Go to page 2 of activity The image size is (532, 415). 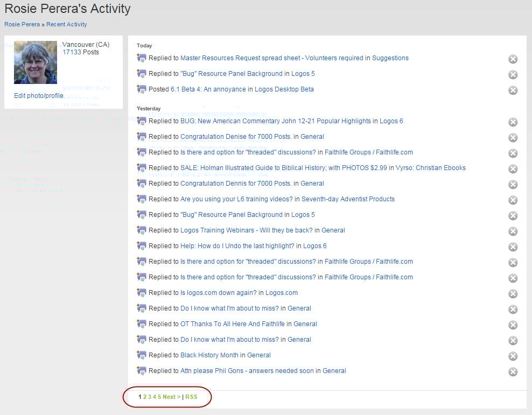(x=145, y=397)
